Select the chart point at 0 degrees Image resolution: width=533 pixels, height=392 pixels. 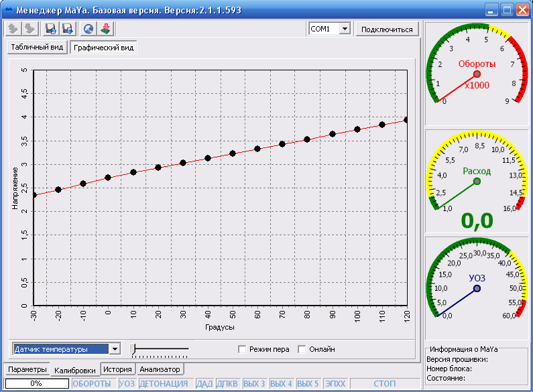click(108, 178)
